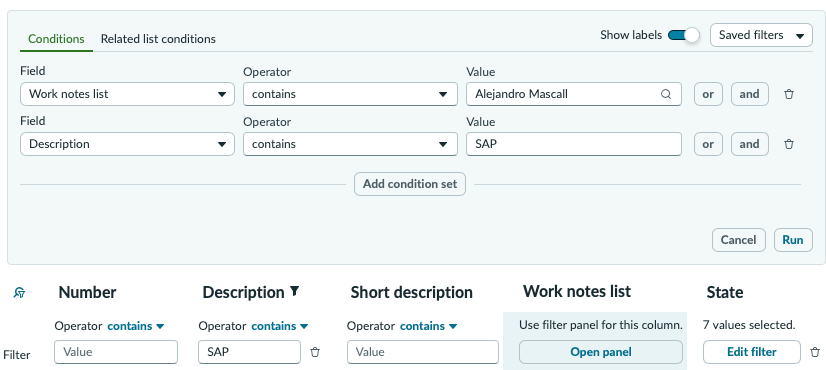
Task: Click 'or' button in Description row
Action: pos(708,144)
